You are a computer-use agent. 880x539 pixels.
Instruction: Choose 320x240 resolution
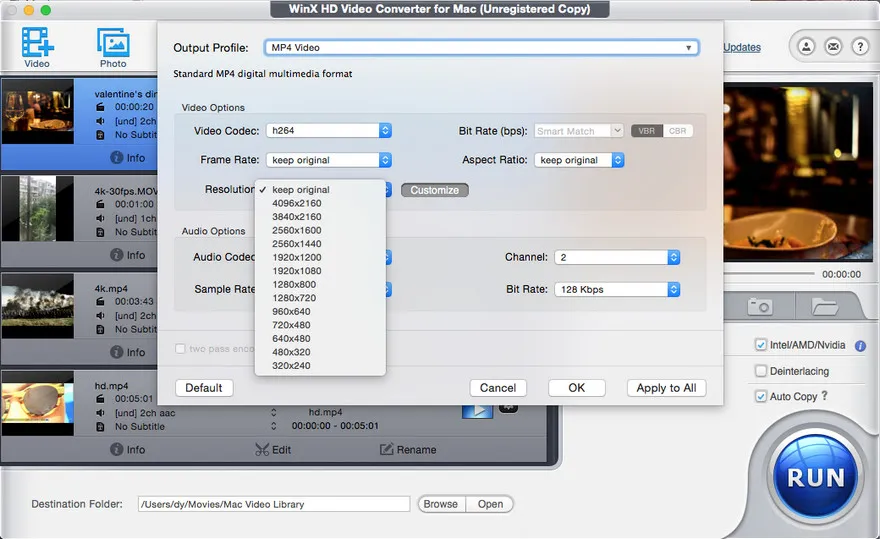click(320, 366)
